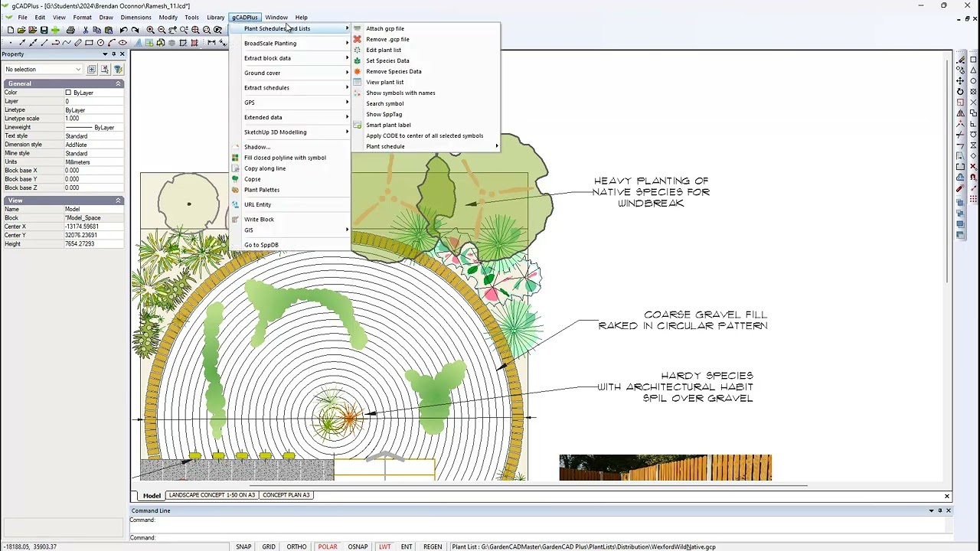Choose Fill closed polyline with symbol

click(x=285, y=158)
